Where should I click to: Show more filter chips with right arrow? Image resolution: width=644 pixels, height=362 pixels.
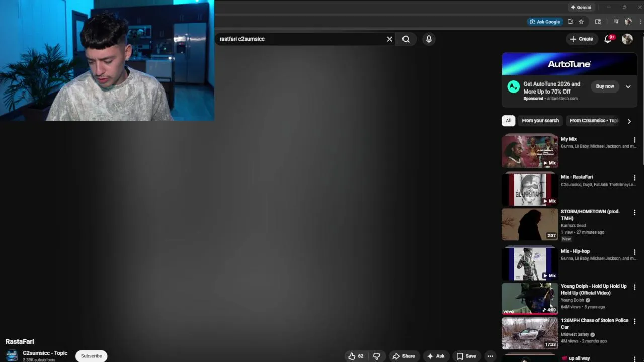[x=629, y=121]
